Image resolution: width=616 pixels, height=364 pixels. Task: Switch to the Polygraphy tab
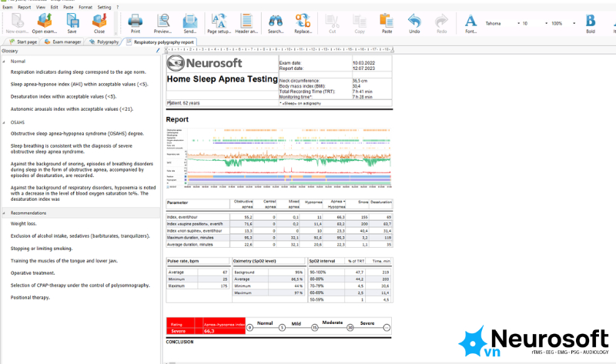(104, 42)
